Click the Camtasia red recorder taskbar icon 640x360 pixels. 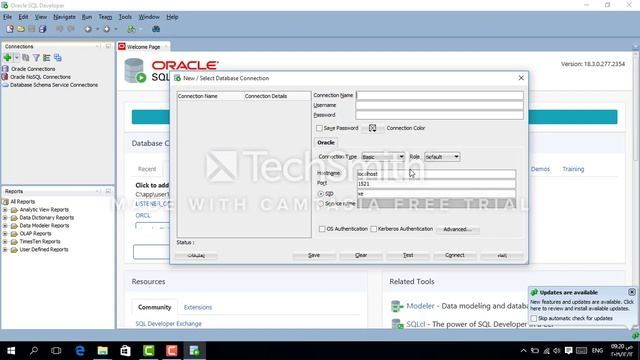point(171,351)
